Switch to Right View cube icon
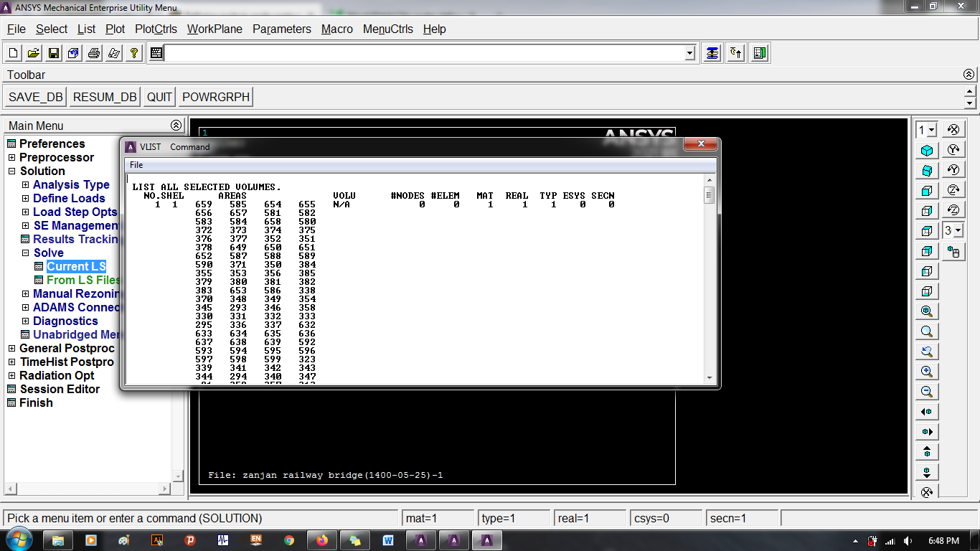Viewport: 980px width, 551px height. coord(927,211)
